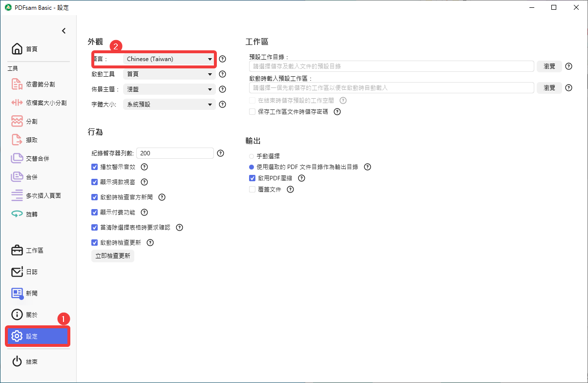Enable 覆蓋文件 checkbox

252,190
